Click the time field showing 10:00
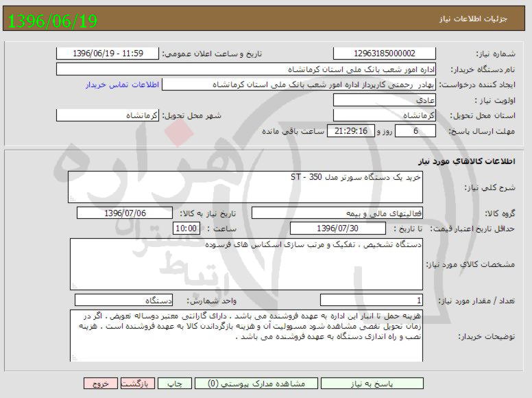This screenshot has width=532, height=398. click(x=186, y=229)
